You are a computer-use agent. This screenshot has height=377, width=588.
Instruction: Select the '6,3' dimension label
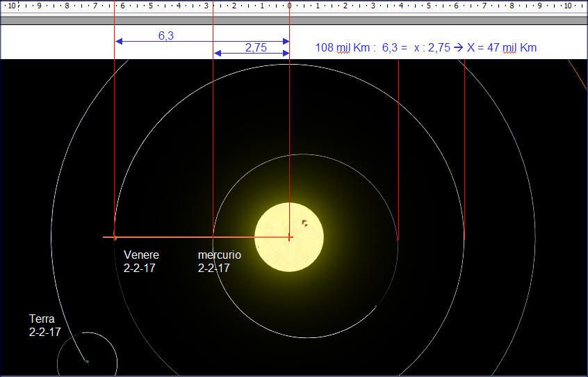[x=165, y=35]
